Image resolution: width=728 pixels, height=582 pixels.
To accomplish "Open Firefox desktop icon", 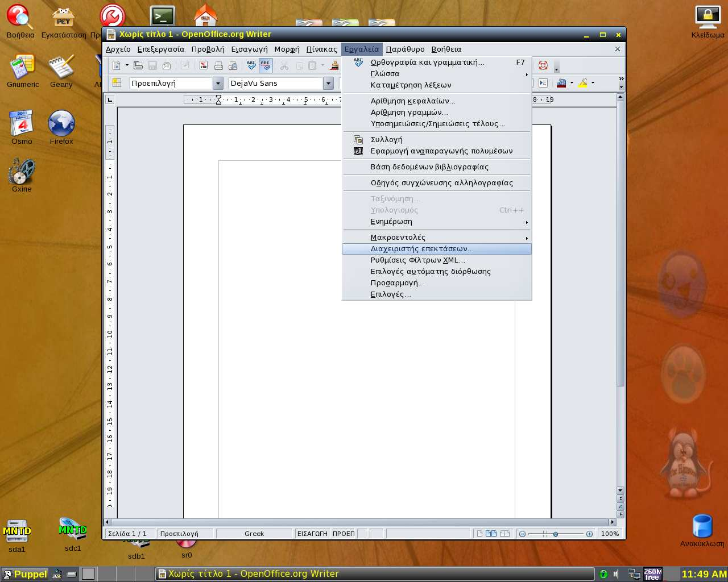I will [x=61, y=127].
